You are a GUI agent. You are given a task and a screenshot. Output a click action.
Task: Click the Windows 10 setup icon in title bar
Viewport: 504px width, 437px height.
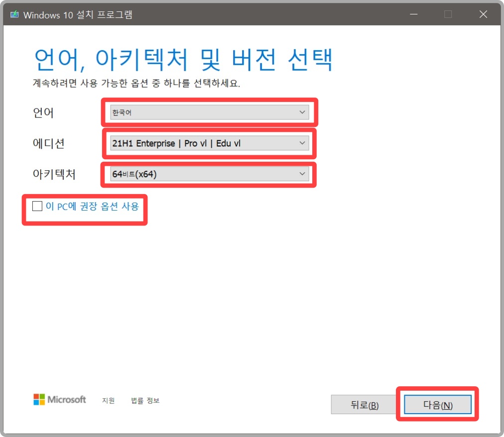14,14
